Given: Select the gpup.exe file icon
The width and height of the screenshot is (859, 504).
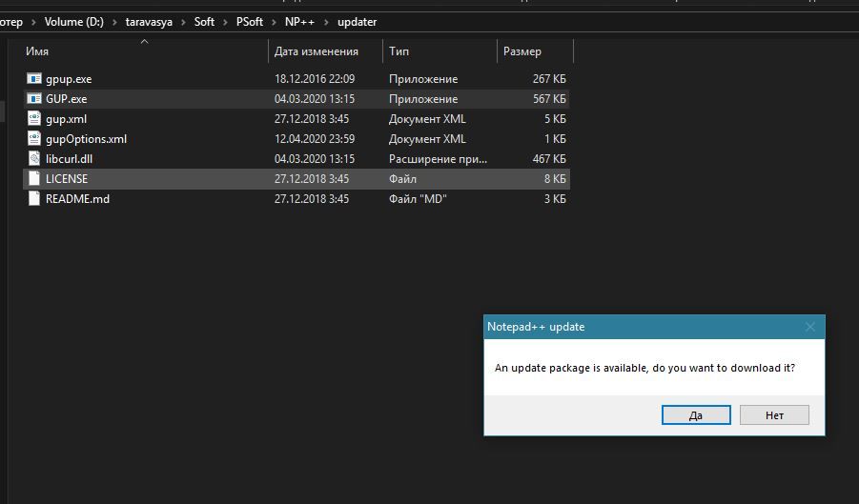Looking at the screenshot, I should coord(34,79).
